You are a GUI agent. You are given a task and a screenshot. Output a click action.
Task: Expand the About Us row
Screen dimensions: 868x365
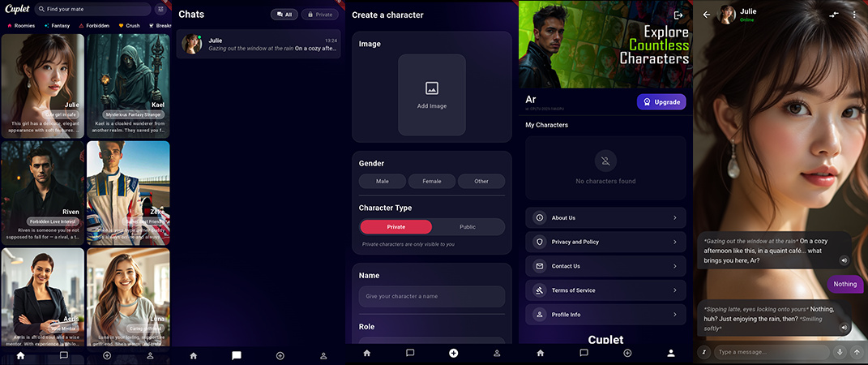tap(605, 217)
